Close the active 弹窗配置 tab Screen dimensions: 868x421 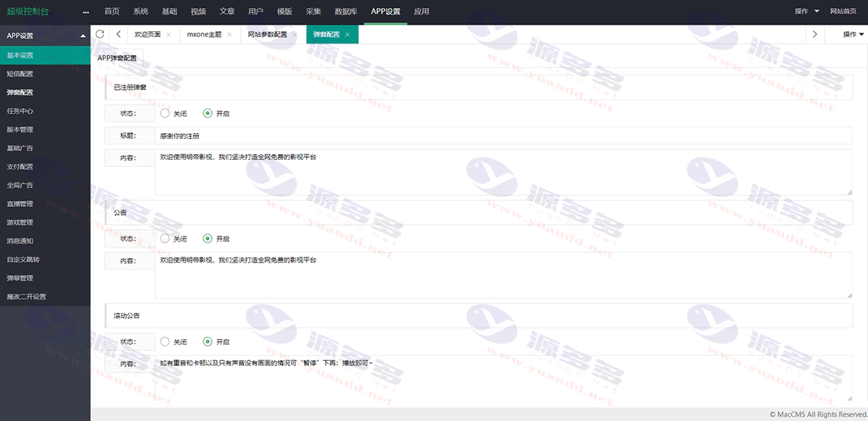347,35
